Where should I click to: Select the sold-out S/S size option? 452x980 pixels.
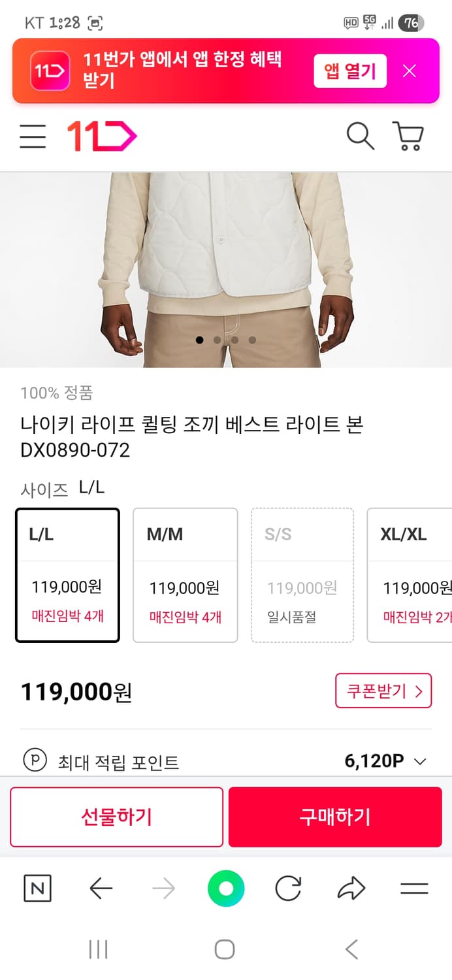coord(302,575)
